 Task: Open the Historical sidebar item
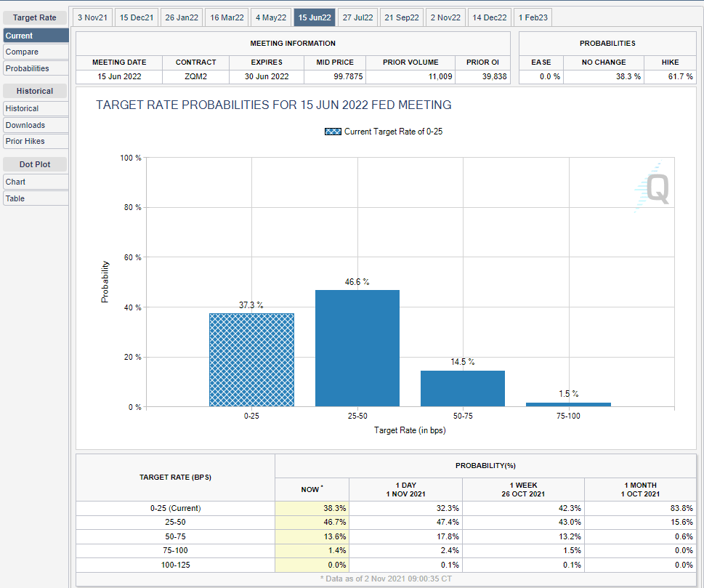36,108
